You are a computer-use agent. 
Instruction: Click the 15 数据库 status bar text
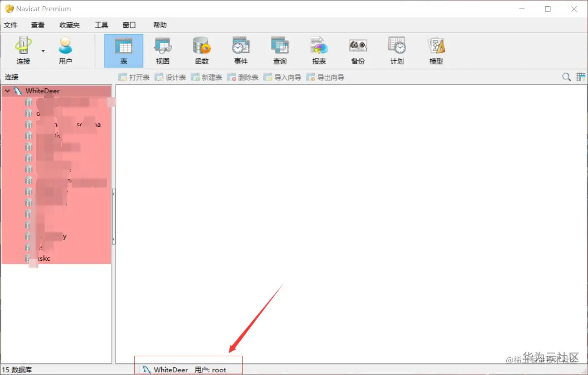click(17, 370)
